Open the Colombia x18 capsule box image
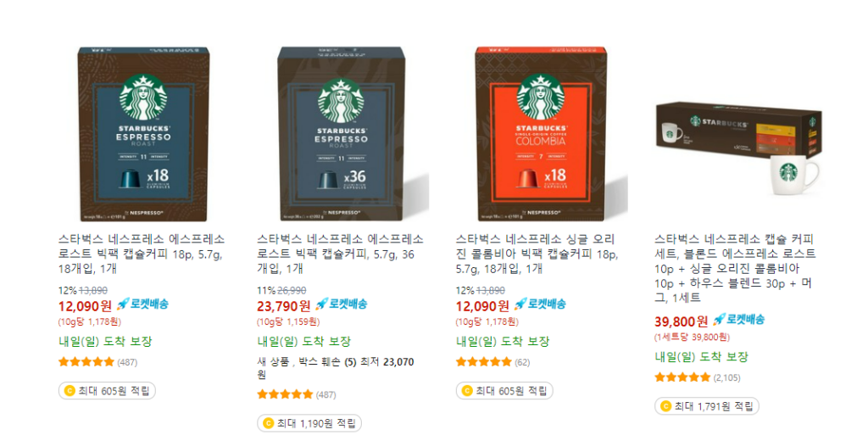The width and height of the screenshot is (868, 441). pos(540,133)
